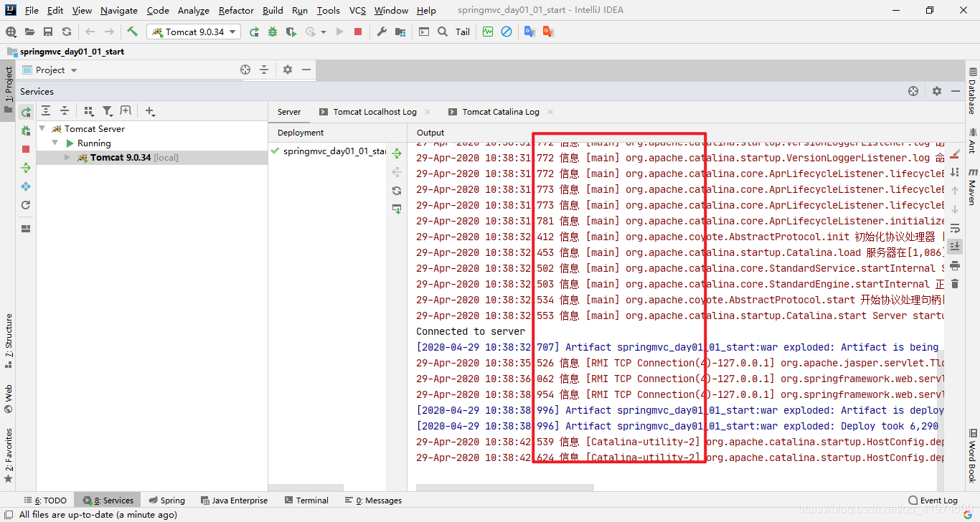
Task: Click tool window toggle icon in the bottom-left corner
Action: [x=7, y=514]
